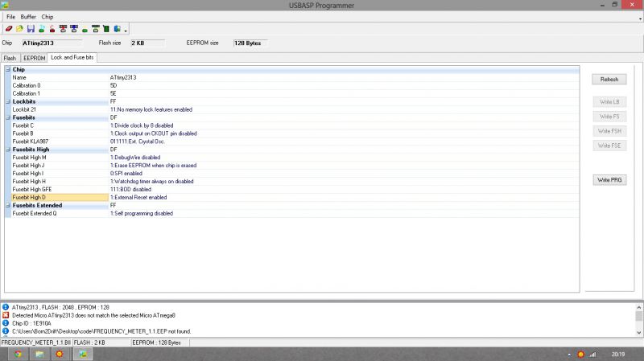Screen dimensions: 644x361
Task: Click info icon beside Chip ID 1E910A
Action: (6, 323)
